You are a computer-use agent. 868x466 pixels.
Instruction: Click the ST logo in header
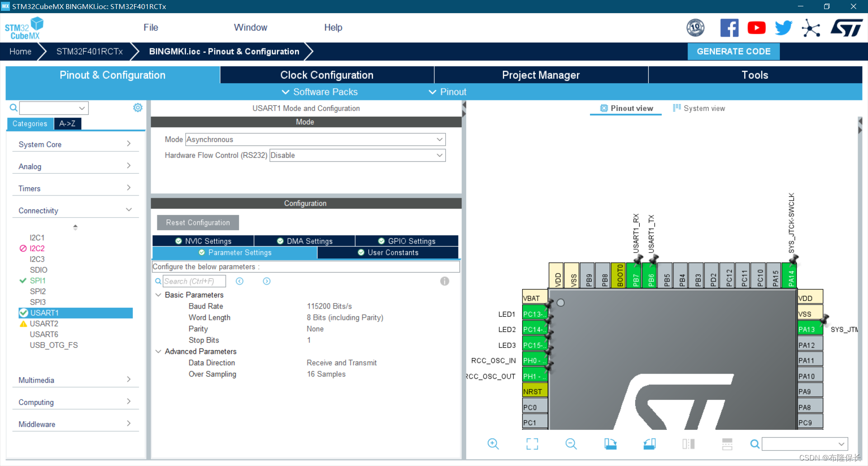pos(847,28)
